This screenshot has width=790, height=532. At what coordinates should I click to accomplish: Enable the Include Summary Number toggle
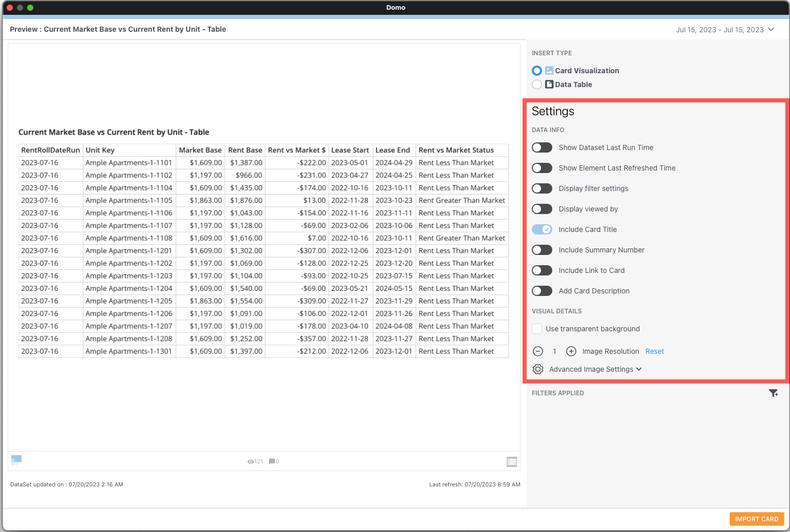(542, 250)
